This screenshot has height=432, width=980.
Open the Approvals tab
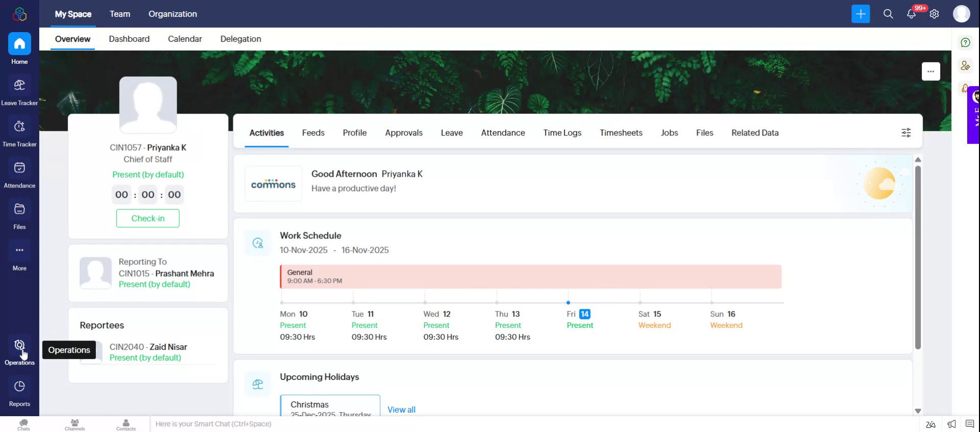[404, 133]
